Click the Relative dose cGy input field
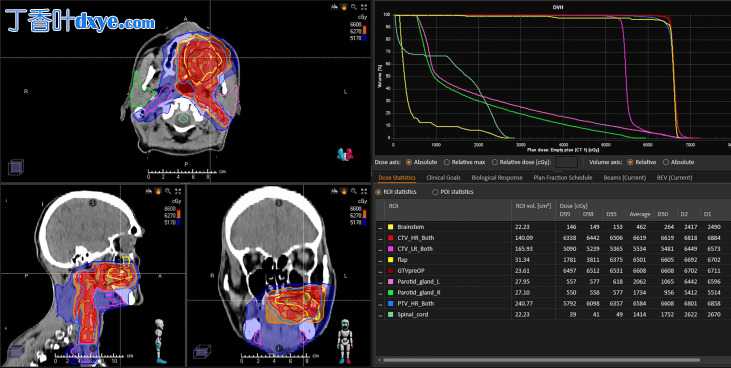 (567, 162)
